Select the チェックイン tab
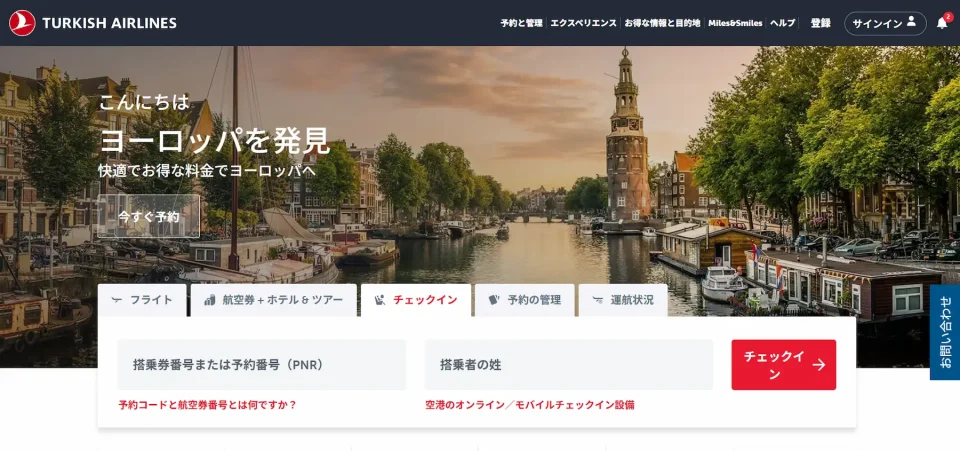The height and width of the screenshot is (451, 960). coord(416,300)
